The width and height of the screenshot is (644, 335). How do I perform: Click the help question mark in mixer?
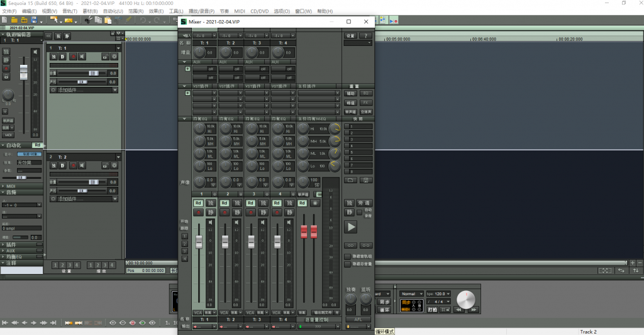[365, 36]
